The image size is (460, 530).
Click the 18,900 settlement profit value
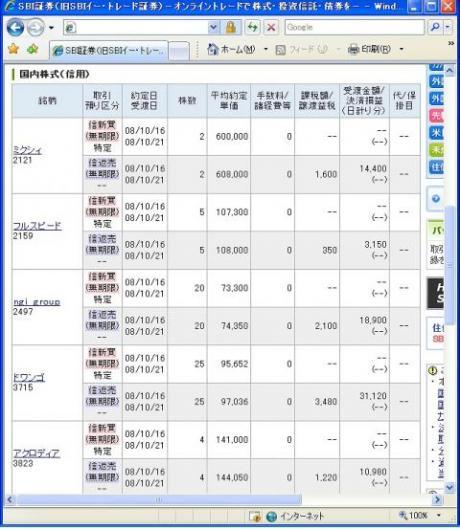373,320
